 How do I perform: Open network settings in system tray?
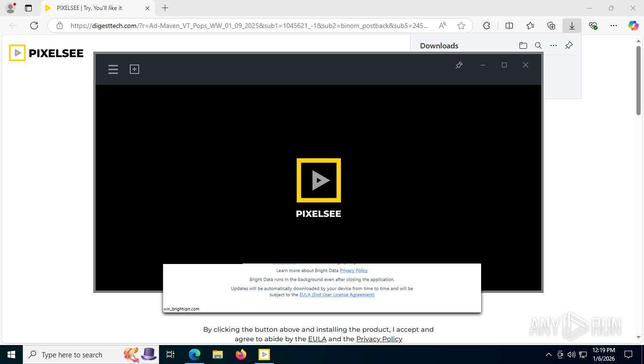click(x=583, y=355)
